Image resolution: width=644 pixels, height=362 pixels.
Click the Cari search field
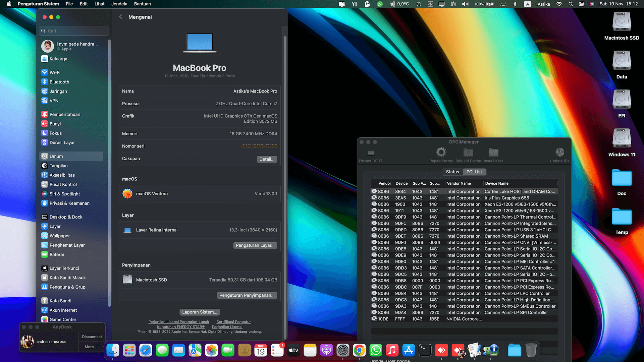(74, 31)
